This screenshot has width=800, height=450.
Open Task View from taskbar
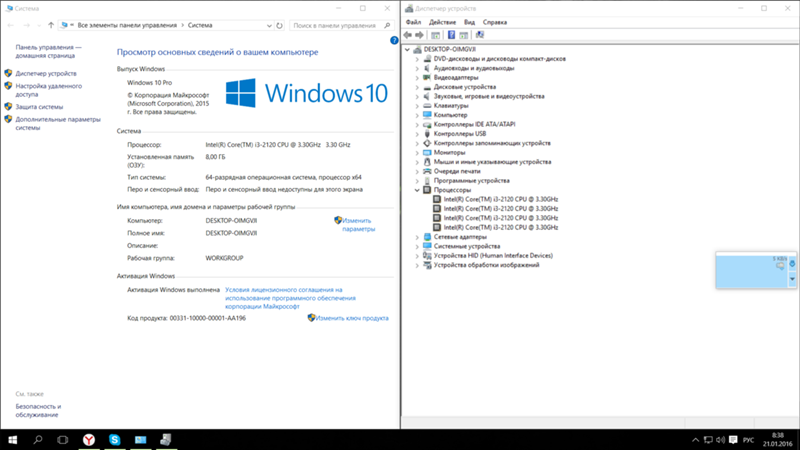tap(63, 440)
